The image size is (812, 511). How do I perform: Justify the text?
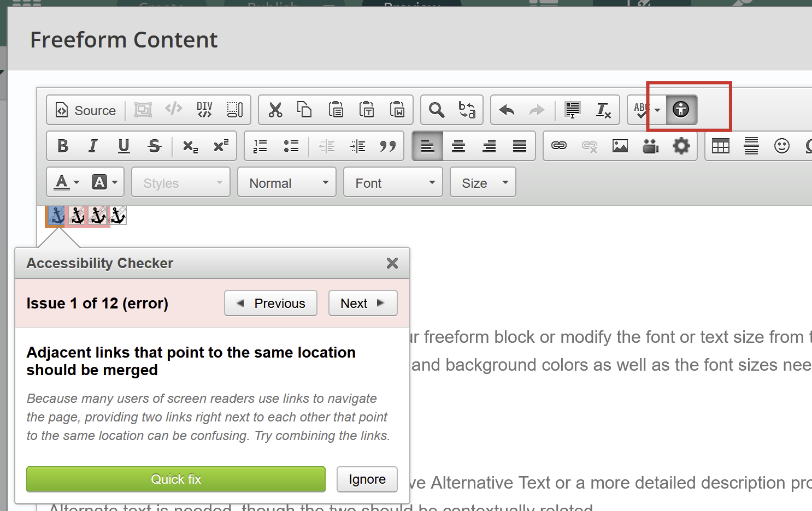tap(520, 146)
